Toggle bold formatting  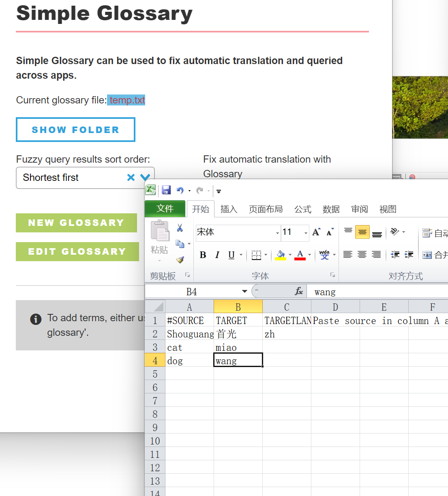tap(203, 255)
